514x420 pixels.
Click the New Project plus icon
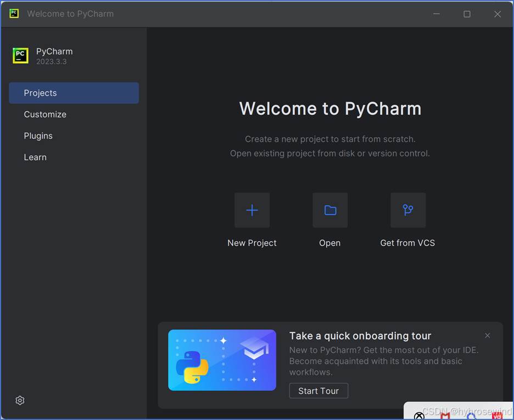point(252,210)
